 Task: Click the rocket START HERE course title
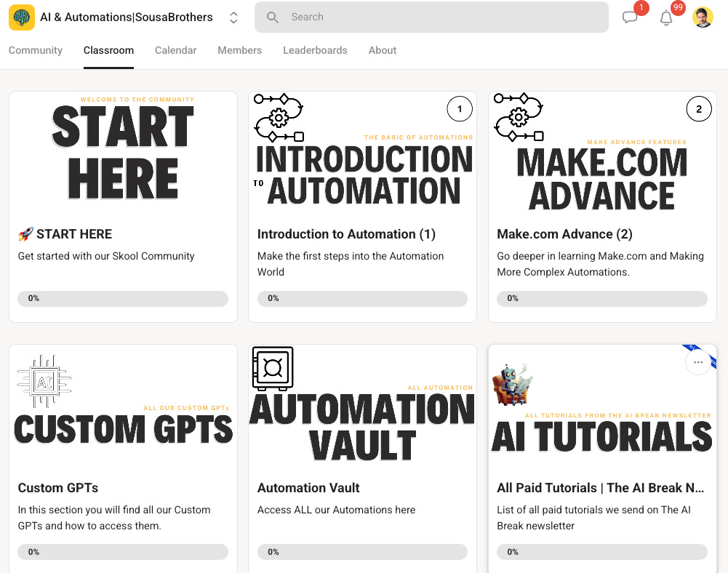pos(65,234)
